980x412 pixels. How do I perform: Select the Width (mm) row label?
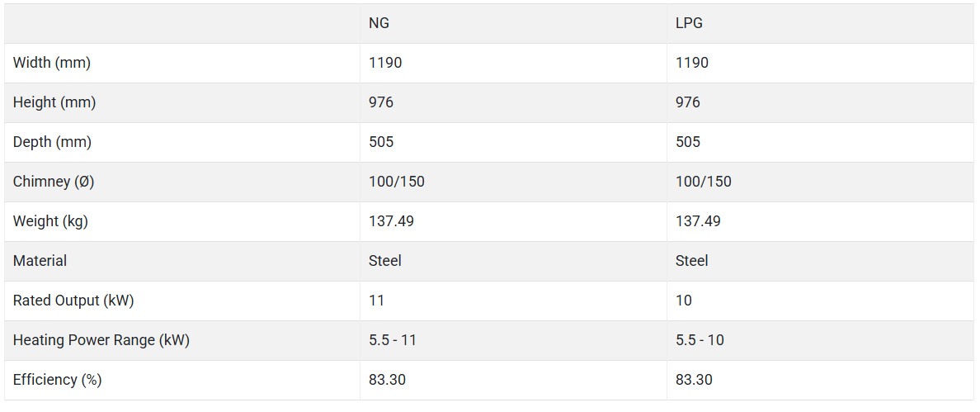tap(52, 63)
